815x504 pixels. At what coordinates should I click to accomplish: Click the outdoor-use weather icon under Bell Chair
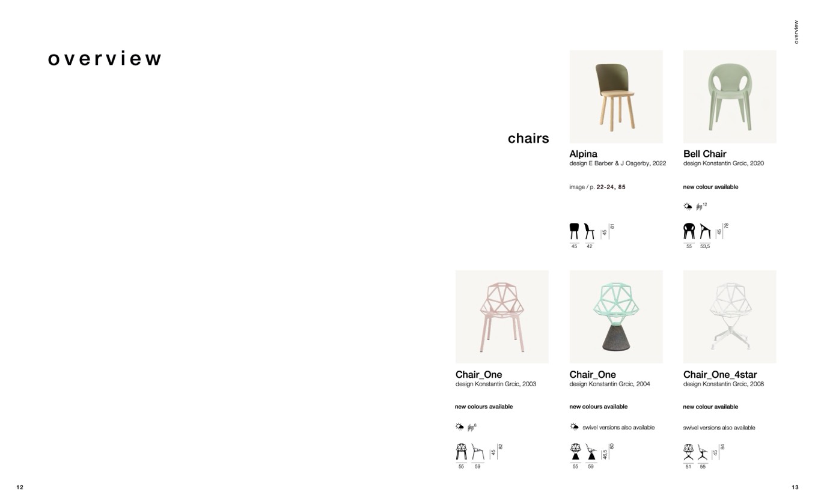688,207
